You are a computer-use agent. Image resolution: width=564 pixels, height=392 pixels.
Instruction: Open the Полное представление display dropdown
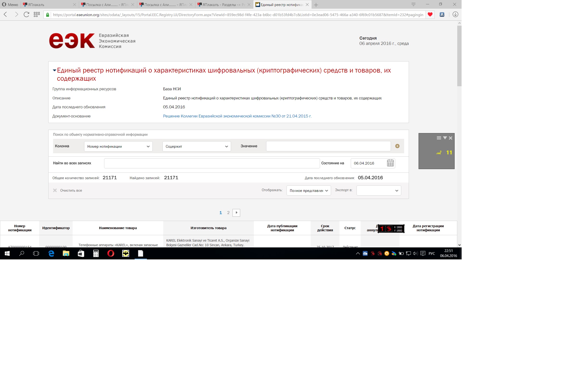coord(308,190)
